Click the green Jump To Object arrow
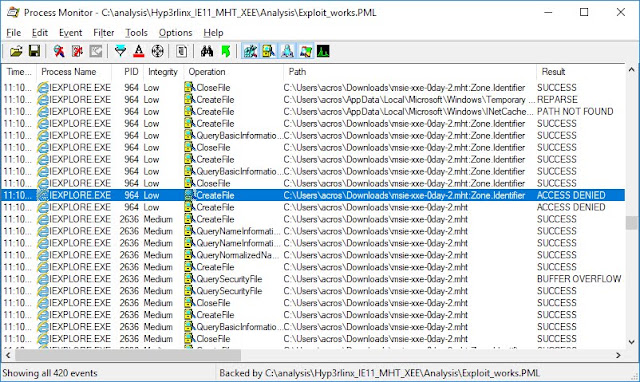 pos(225,51)
